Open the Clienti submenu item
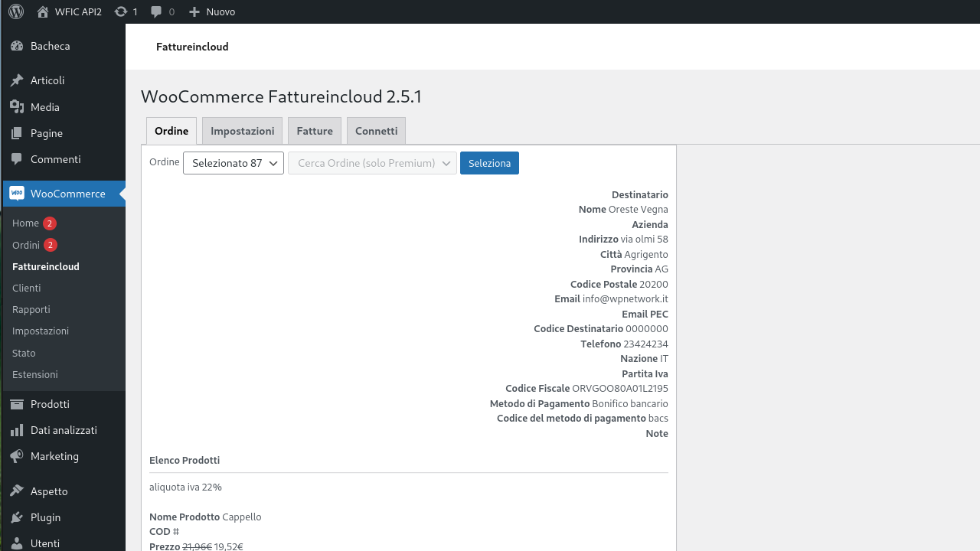 click(x=27, y=288)
